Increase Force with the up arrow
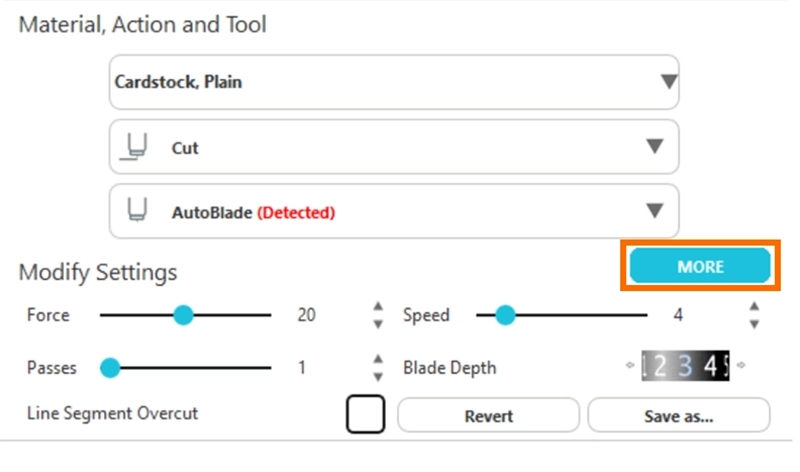The height and width of the screenshot is (472, 800). click(x=377, y=307)
